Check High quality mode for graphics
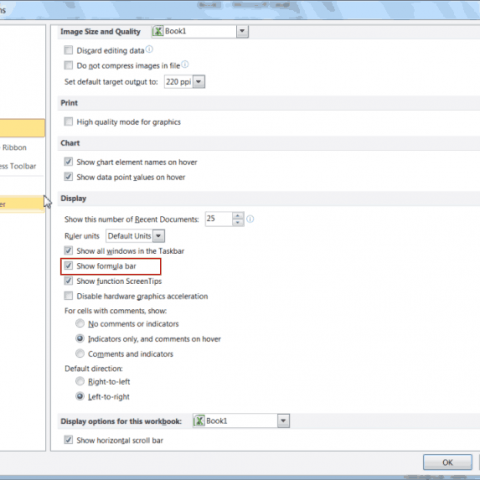The width and height of the screenshot is (480, 480). click(68, 121)
